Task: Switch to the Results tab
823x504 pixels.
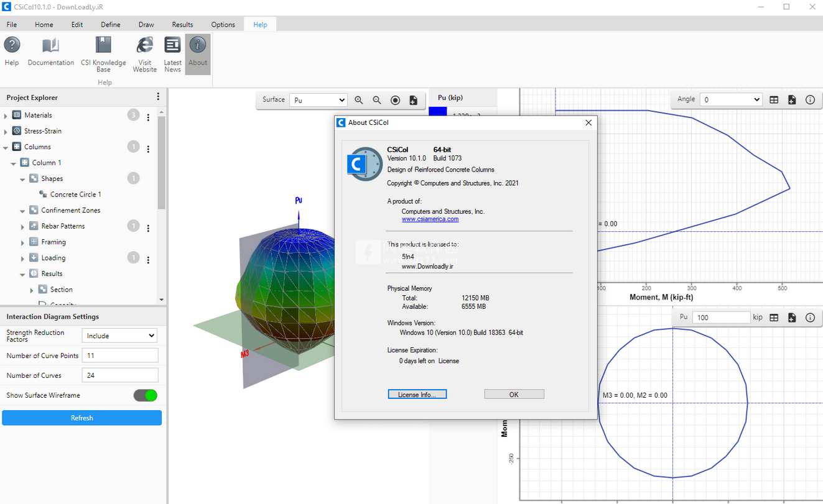Action: coord(182,25)
